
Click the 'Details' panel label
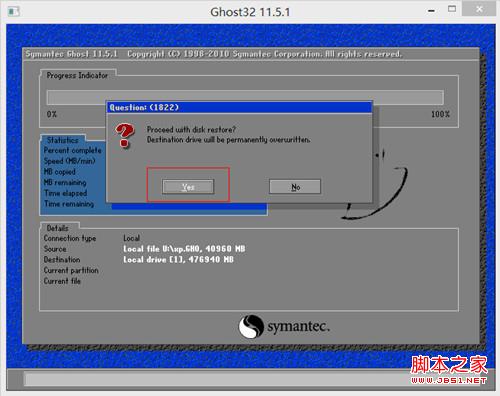click(x=58, y=228)
